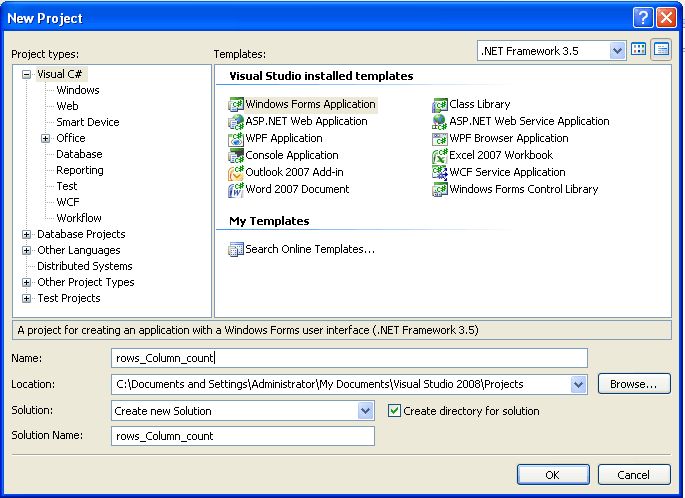Expand the Other Languages node
685x498 pixels.
(x=27, y=250)
